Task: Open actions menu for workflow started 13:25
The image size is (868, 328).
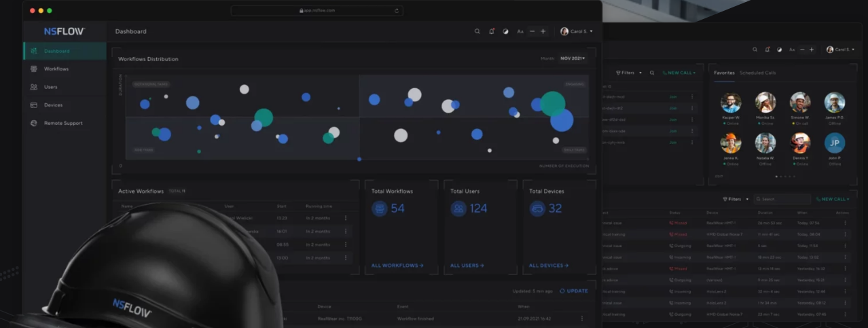Action: [x=346, y=218]
